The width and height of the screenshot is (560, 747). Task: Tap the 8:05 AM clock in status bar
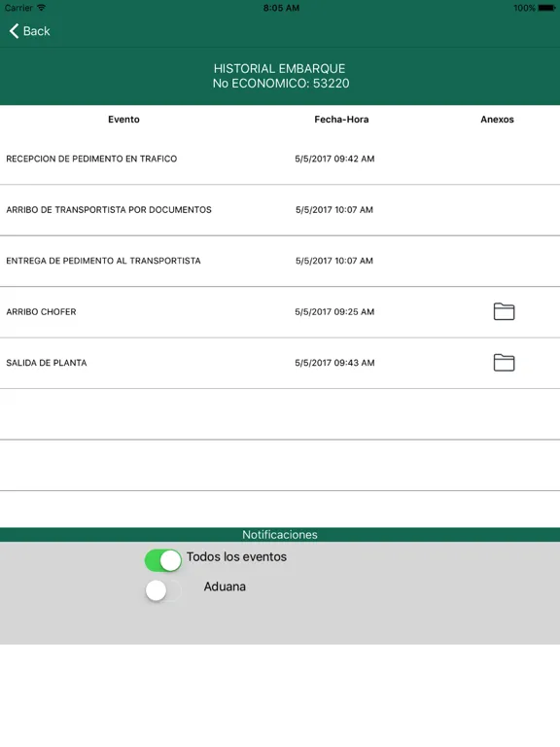pyautogui.click(x=281, y=8)
